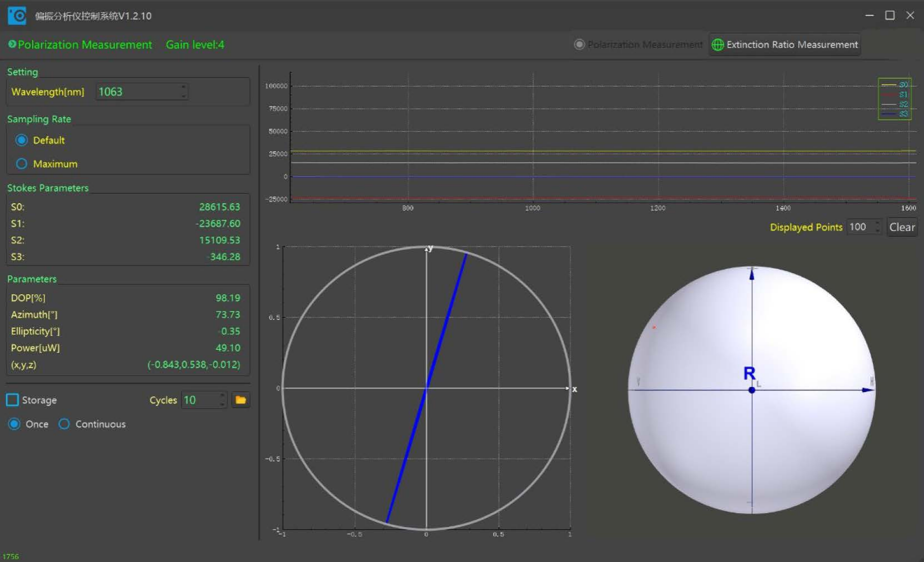This screenshot has width=924, height=562.
Task: Choose Continuous storage mode
Action: [x=64, y=424]
